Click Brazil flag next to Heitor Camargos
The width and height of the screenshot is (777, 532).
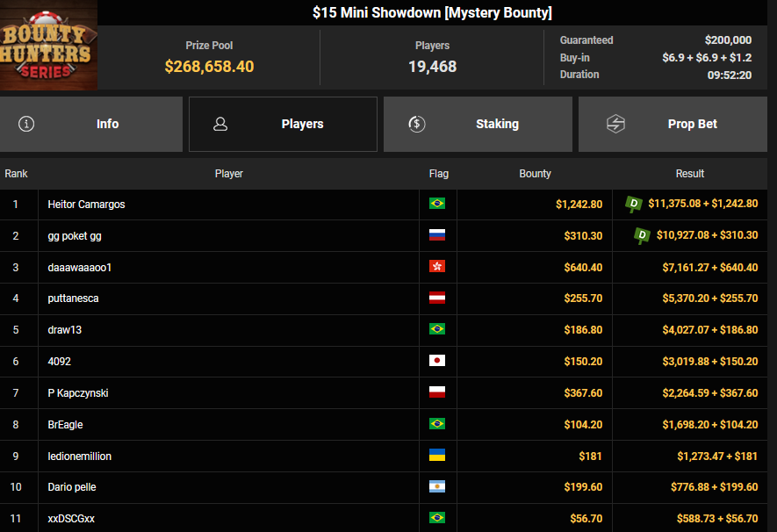coord(436,204)
